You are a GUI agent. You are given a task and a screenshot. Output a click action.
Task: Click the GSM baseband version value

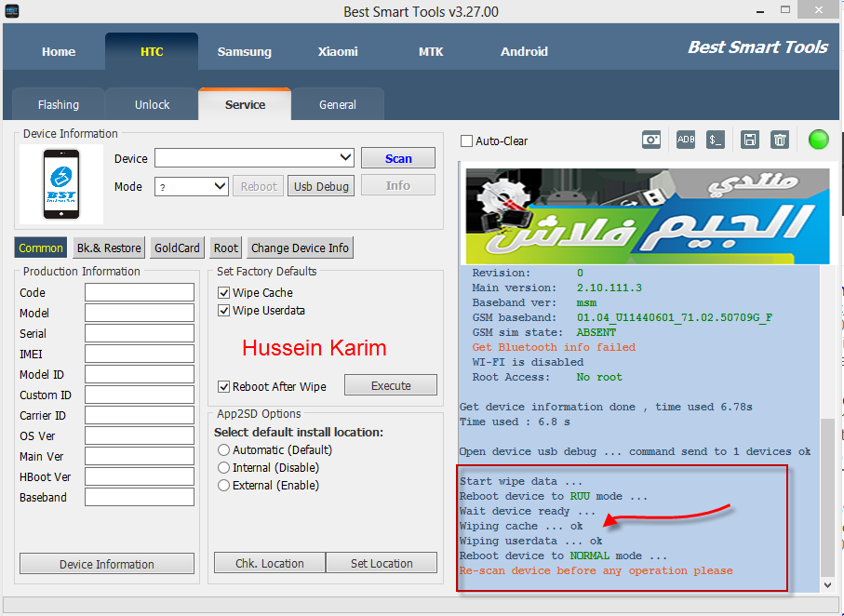[x=675, y=317]
